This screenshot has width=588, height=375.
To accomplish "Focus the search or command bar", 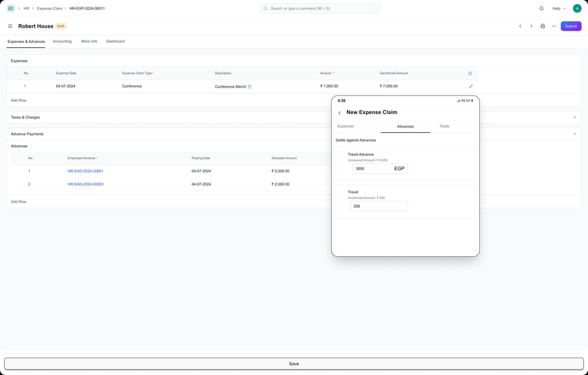I will pyautogui.click(x=320, y=8).
